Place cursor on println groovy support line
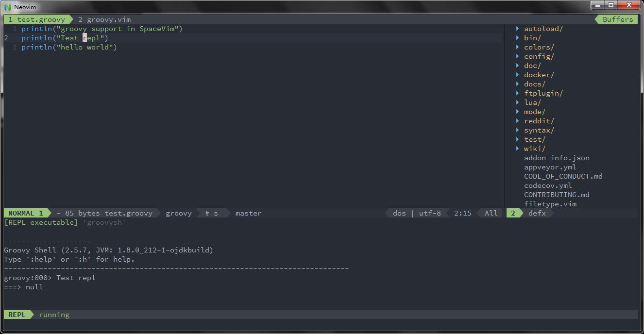Viewport: 644px width, 334px height. pos(102,29)
